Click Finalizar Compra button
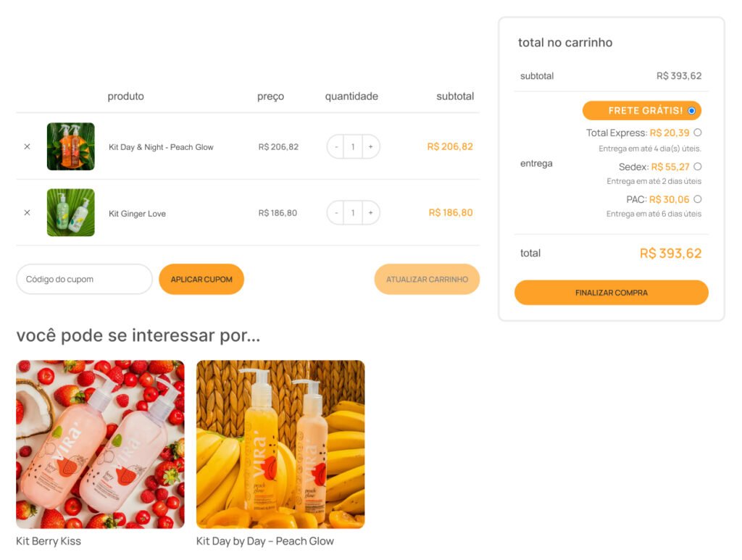The image size is (742, 560). [x=612, y=292]
